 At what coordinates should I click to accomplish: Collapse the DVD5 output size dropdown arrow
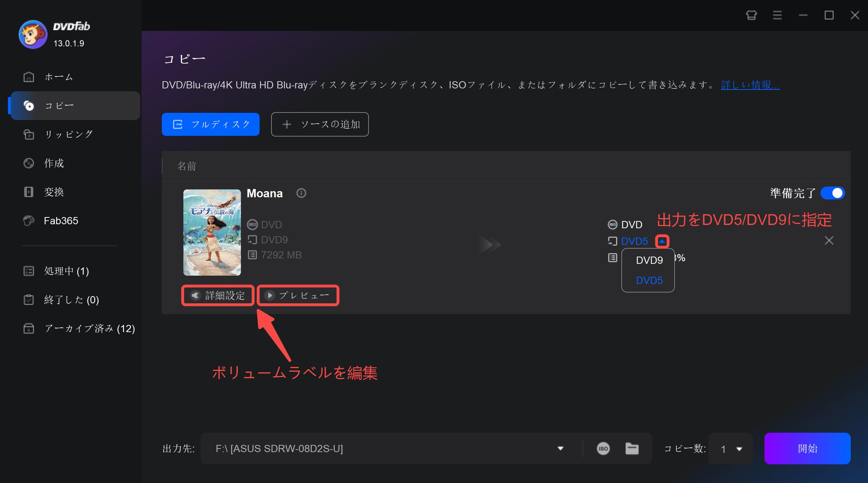(x=662, y=241)
